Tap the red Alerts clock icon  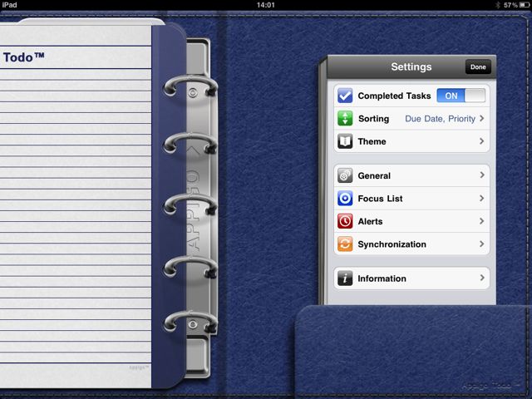[x=345, y=221]
